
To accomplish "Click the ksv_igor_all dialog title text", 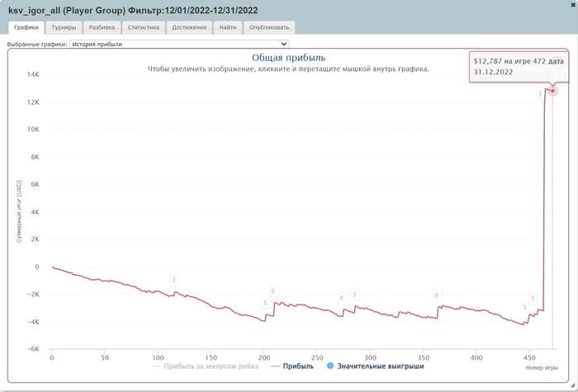I will pos(133,11).
